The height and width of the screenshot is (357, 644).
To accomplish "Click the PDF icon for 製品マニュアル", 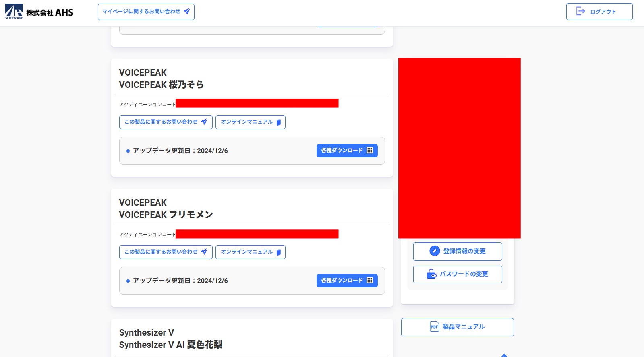I will tap(434, 327).
